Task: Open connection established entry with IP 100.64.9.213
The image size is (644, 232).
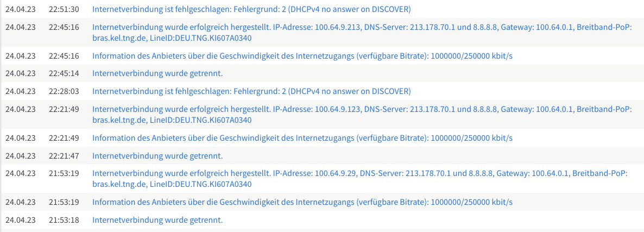Action: 362,33
